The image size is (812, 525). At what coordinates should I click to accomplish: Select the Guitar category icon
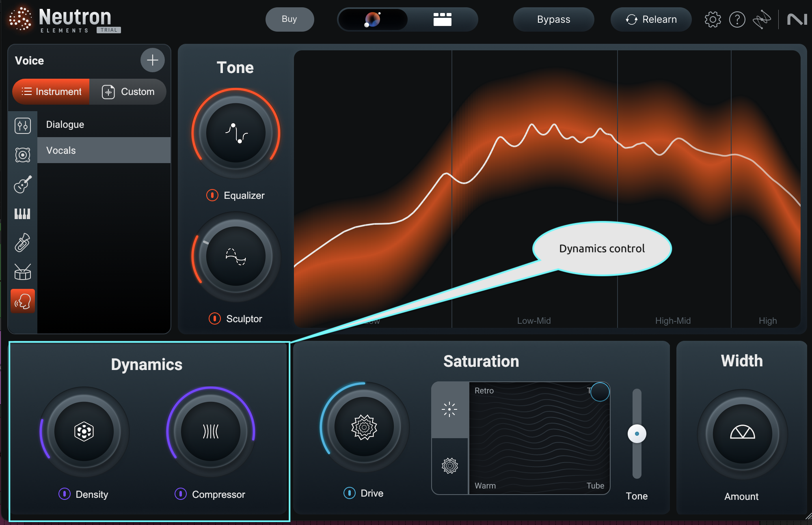click(x=23, y=184)
